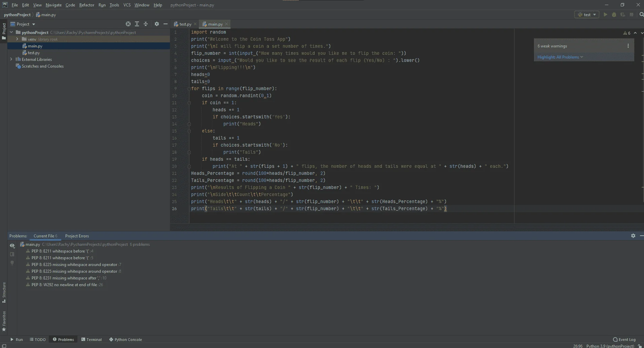Open the Navigate menu

pos(53,5)
